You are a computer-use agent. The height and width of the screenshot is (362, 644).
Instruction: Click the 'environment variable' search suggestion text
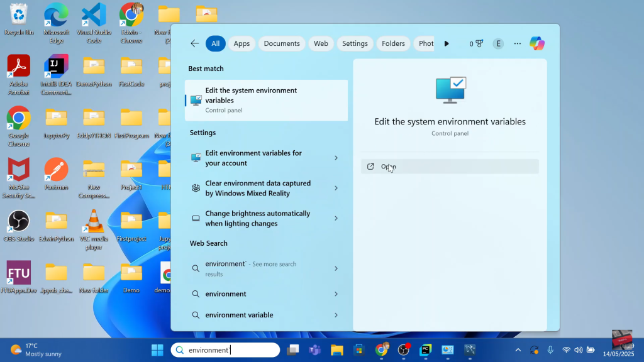[239, 315]
